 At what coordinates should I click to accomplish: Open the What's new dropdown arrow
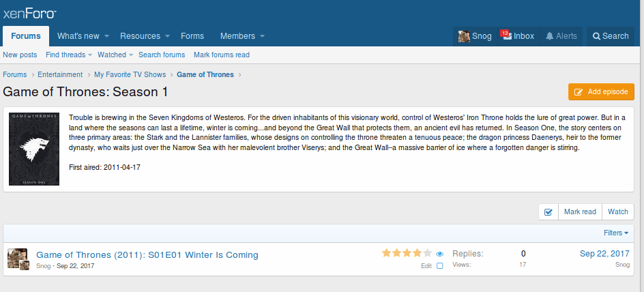click(x=109, y=36)
